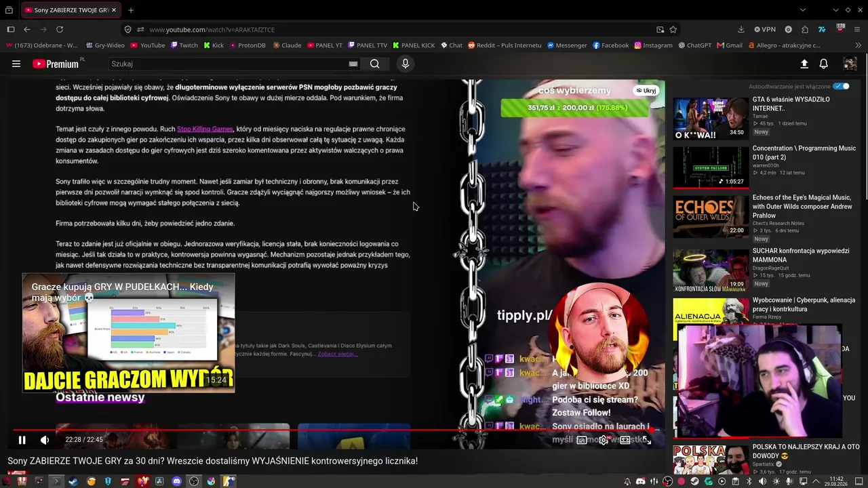Open the tray volume speaker control
Screen dimensions: 868x488
[763, 481]
